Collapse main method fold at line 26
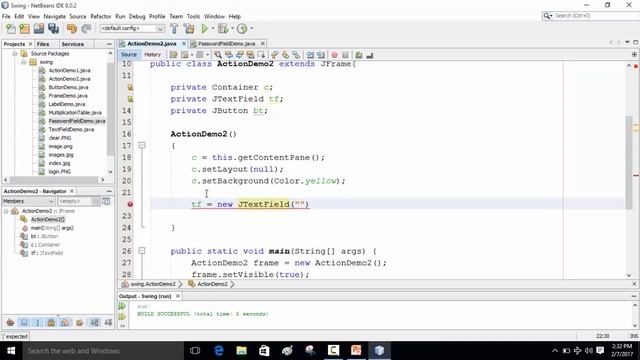 [142, 251]
